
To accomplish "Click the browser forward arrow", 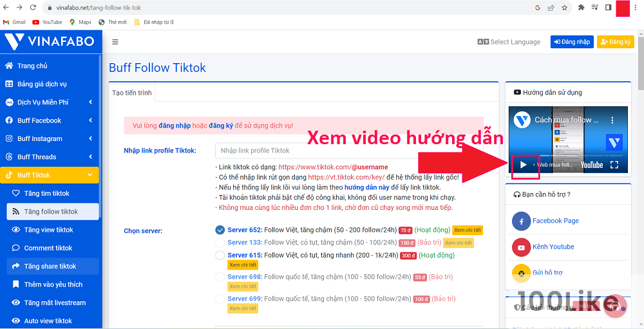I will 20,7.
